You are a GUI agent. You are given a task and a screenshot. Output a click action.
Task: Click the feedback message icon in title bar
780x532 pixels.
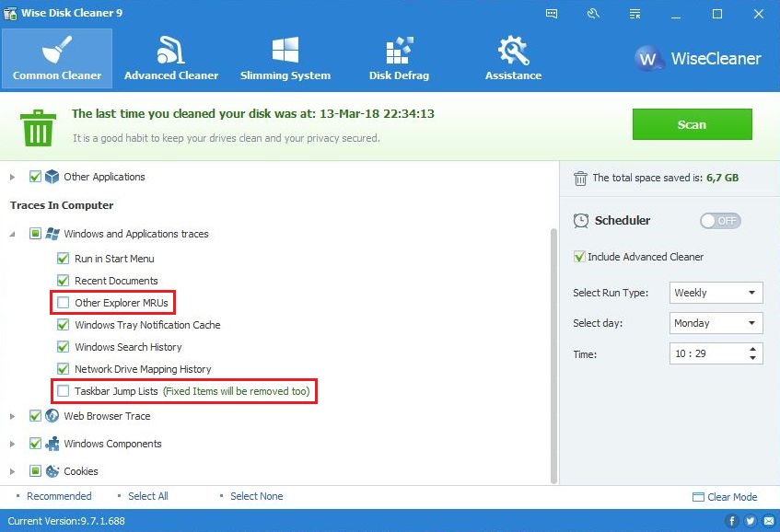552,14
